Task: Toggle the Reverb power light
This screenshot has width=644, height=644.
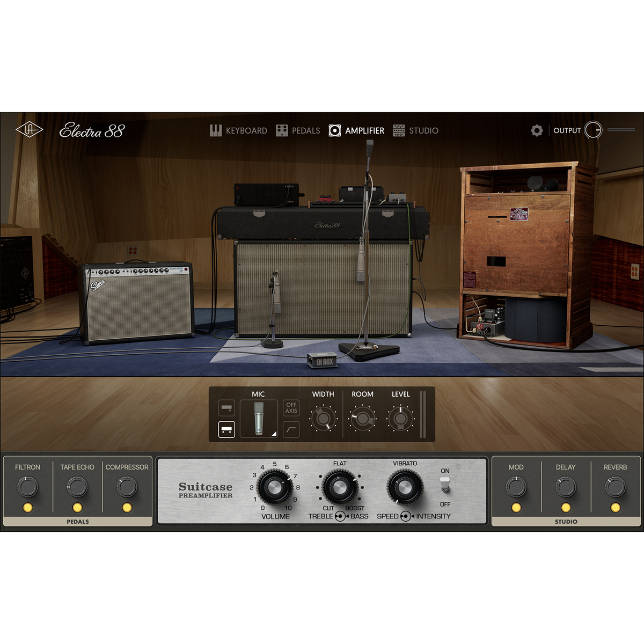Action: 615,508
